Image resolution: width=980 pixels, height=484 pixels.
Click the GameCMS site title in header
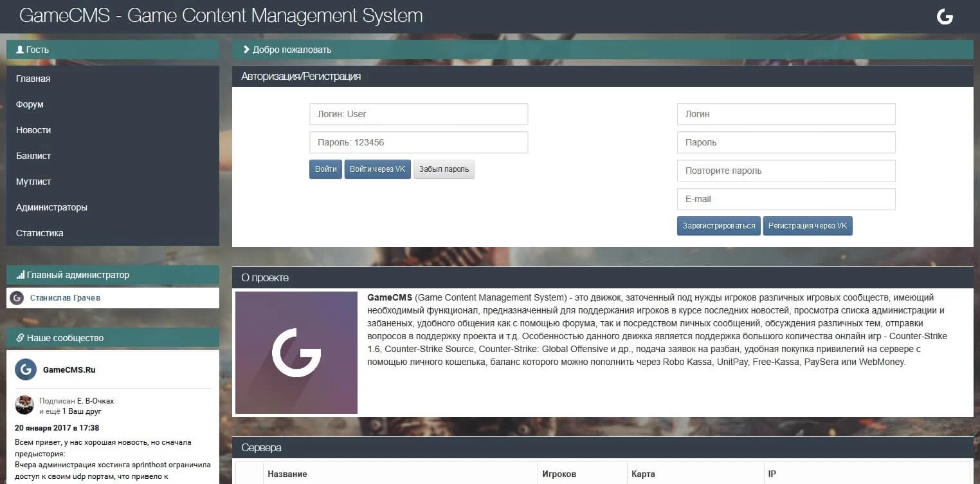click(x=221, y=16)
